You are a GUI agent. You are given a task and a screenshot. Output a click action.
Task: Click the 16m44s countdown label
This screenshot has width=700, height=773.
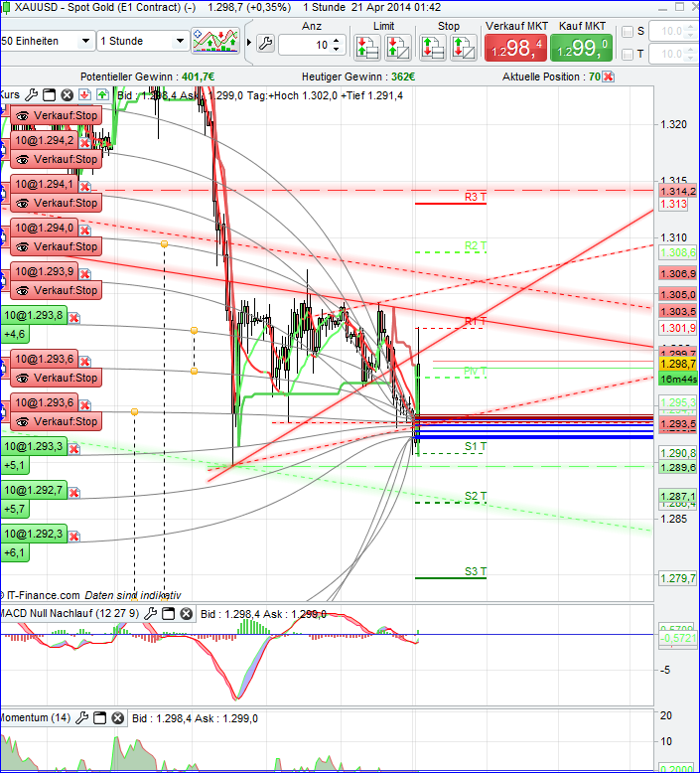[678, 379]
